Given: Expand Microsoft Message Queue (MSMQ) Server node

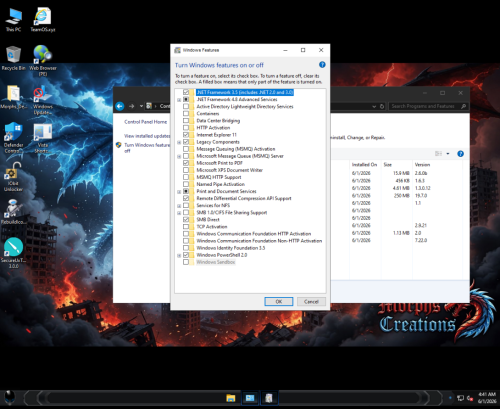Looking at the screenshot, I should [179, 156].
